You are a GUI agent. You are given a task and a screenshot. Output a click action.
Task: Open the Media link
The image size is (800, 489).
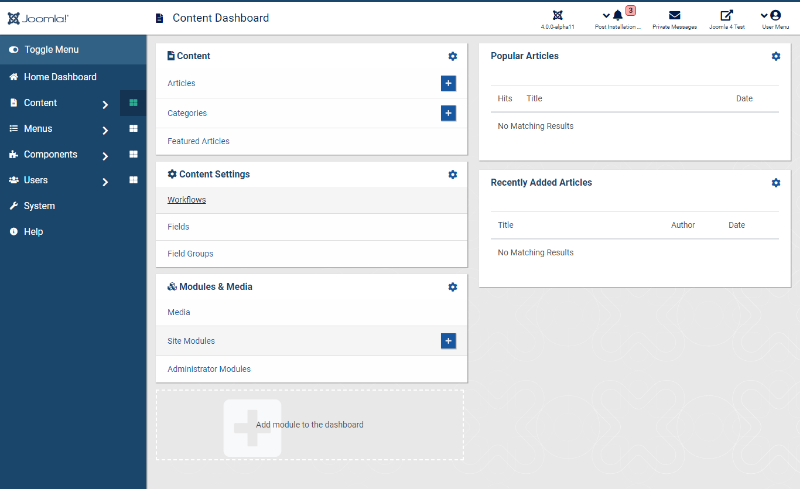179,312
